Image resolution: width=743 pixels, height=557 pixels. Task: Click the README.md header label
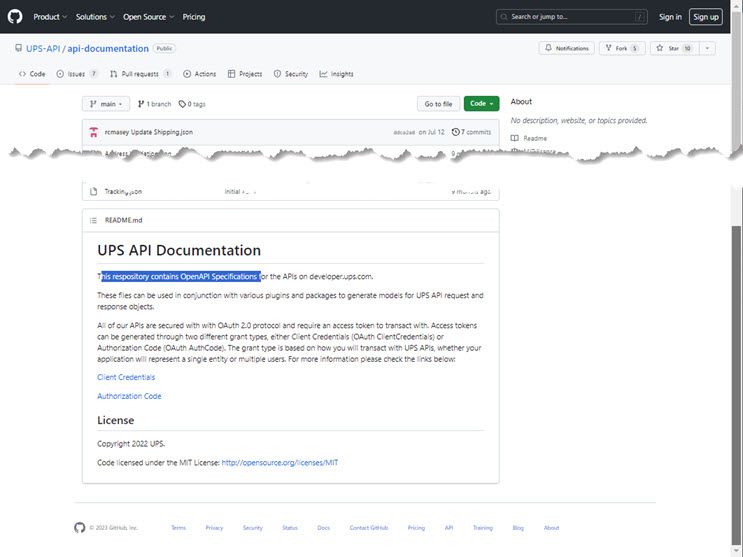coord(124,220)
